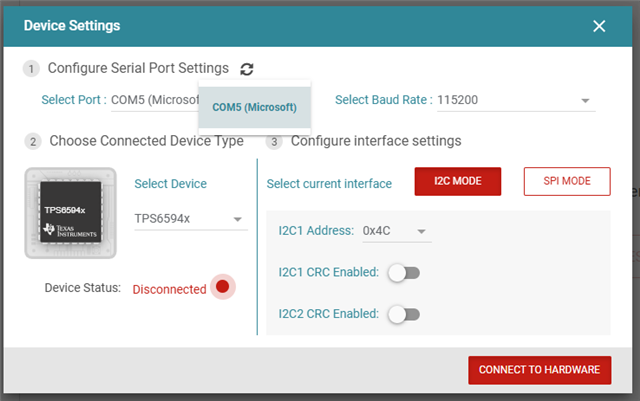Click the step 1 number badge
Viewport: 640px width, 401px height.
tap(32, 69)
